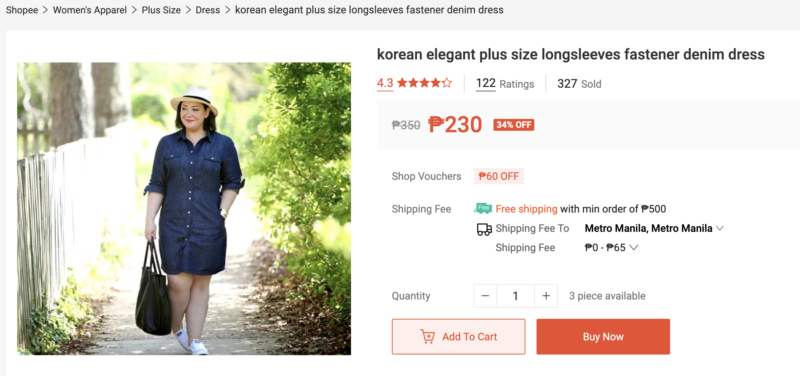Open the Plus Size breadcrumb category
This screenshot has height=376, width=800.
[161, 10]
